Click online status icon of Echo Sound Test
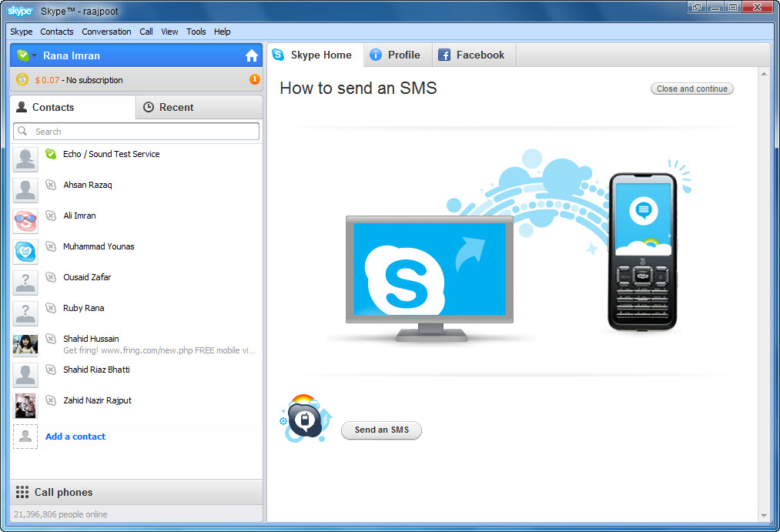Screen dimensions: 780x532 51,154
